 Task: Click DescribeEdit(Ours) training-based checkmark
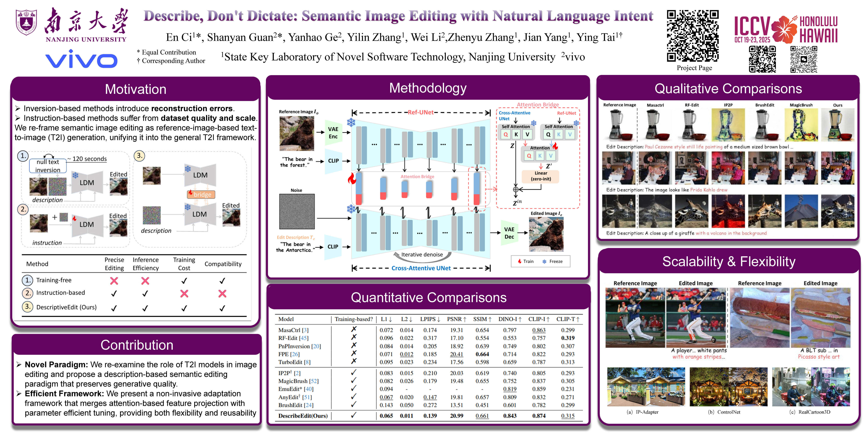353,415
